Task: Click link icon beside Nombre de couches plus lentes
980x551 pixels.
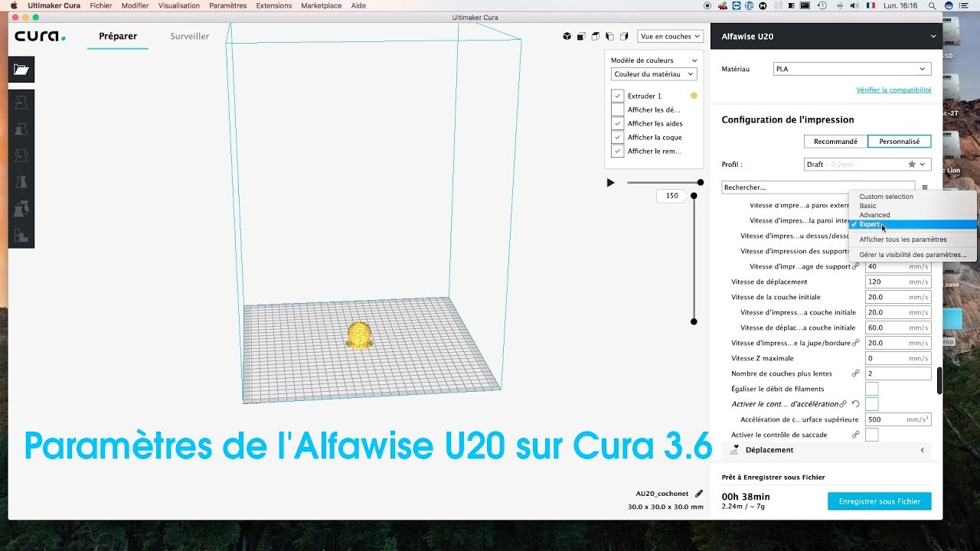Action: click(x=855, y=373)
